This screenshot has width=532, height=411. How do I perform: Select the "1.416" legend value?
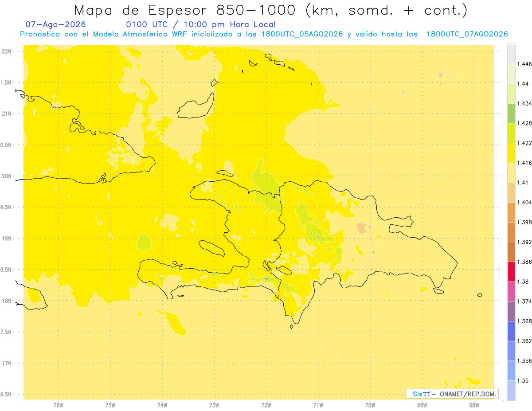[524, 163]
